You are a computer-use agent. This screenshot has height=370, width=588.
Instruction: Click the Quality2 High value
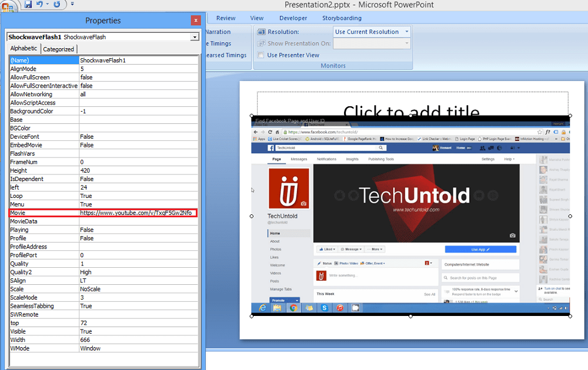(138, 273)
